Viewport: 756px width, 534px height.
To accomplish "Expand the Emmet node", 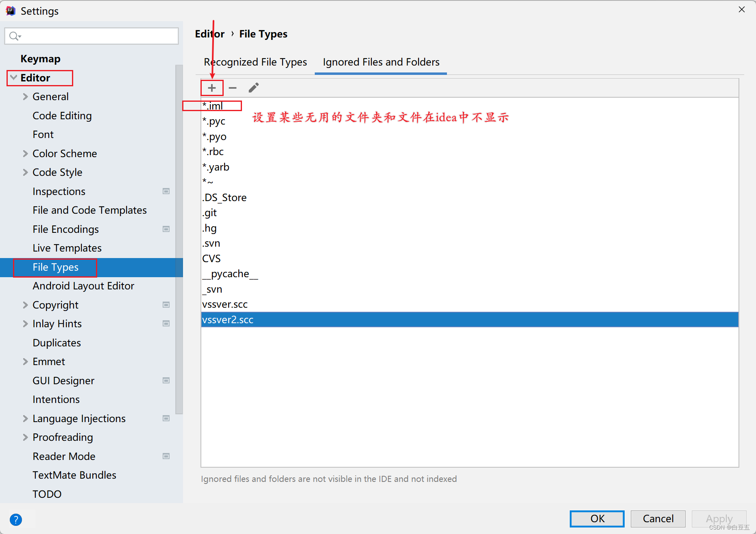I will [x=25, y=361].
